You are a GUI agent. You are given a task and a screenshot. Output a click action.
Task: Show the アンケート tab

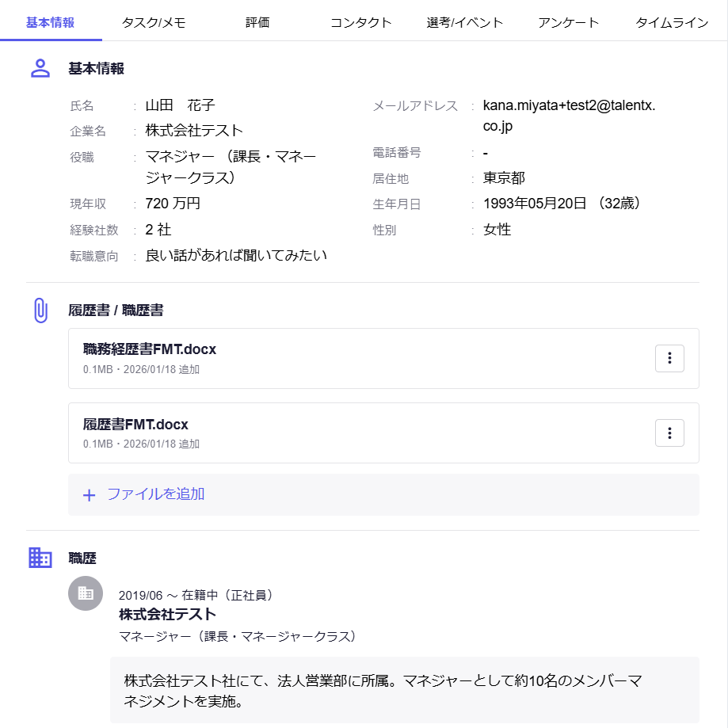(568, 22)
